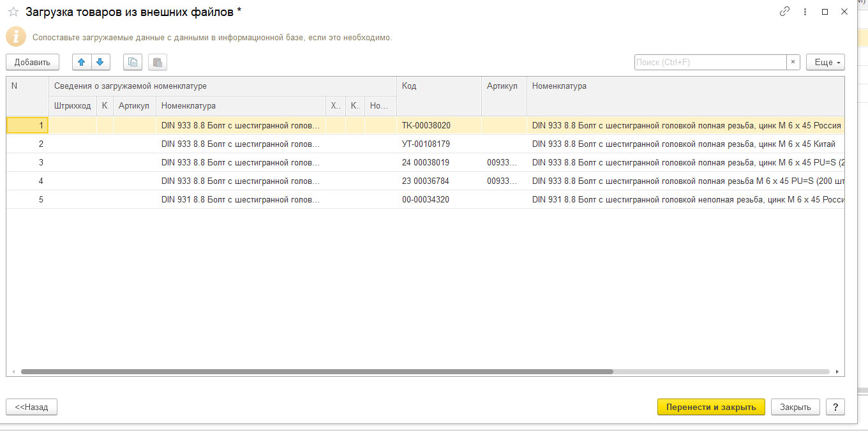
Task: Click the horizontal scrollbar thumb under the table
Action: point(317,371)
